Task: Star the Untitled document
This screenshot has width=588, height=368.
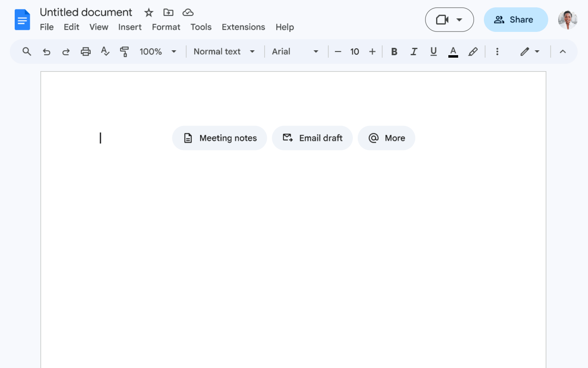Action: (x=149, y=12)
